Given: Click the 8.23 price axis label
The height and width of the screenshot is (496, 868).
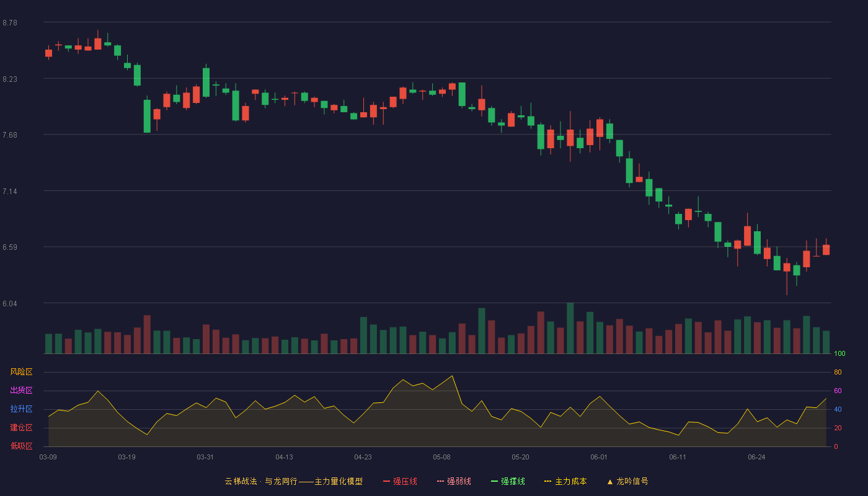Looking at the screenshot, I should point(10,79).
